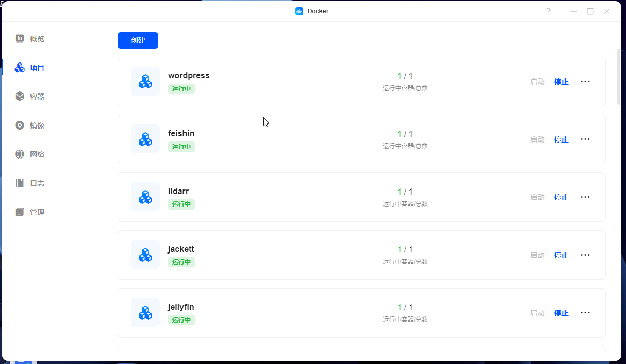Click the jellyfin project cube icon
The height and width of the screenshot is (364, 626).
[x=145, y=312]
